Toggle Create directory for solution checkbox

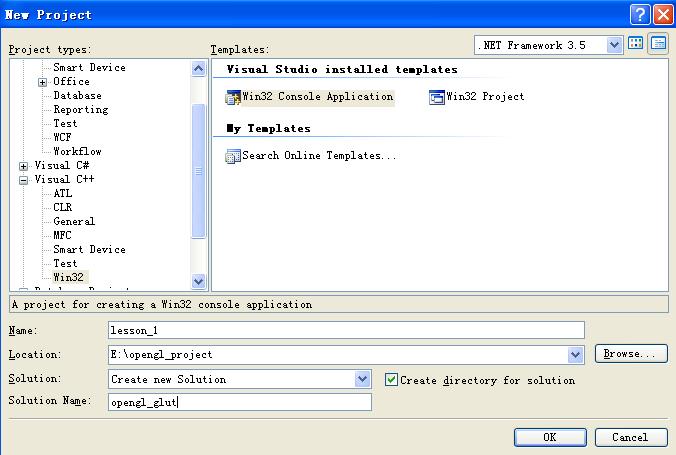[391, 380]
